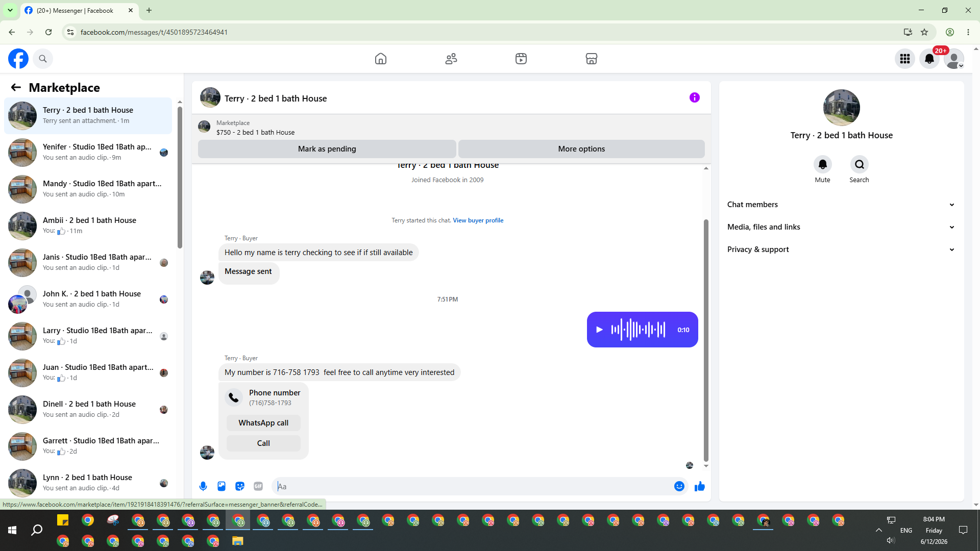
Task: Play the 0:10 audio clip
Action: tap(600, 330)
